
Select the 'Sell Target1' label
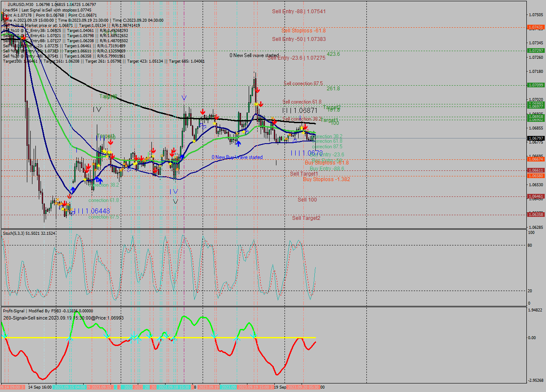pos(304,174)
